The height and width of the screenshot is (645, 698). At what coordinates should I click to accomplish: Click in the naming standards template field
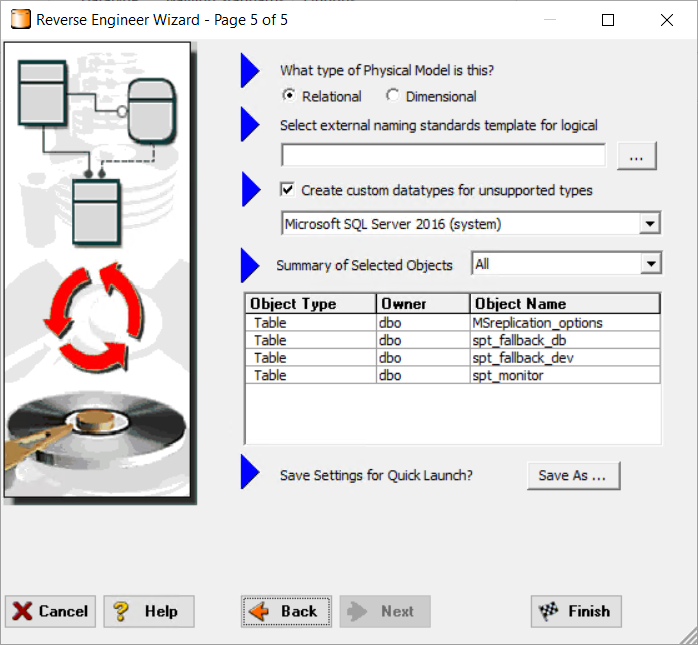point(443,155)
